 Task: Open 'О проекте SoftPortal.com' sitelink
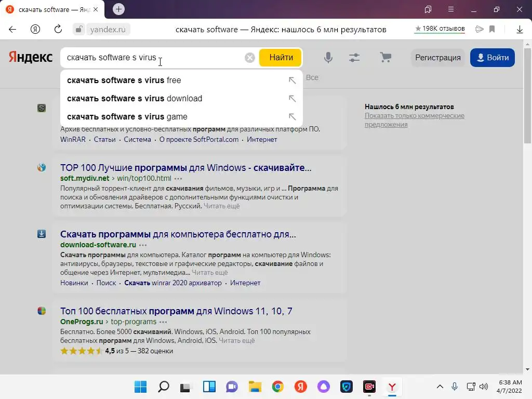199,139
